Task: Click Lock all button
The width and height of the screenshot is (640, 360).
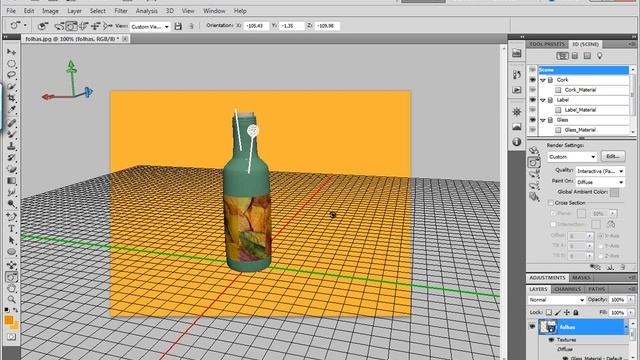Action: (576, 312)
